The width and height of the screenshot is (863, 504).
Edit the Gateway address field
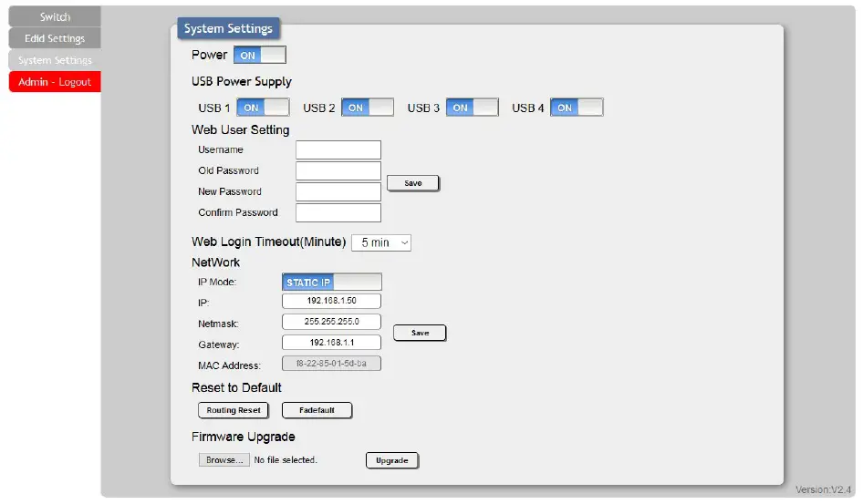pyautogui.click(x=331, y=343)
